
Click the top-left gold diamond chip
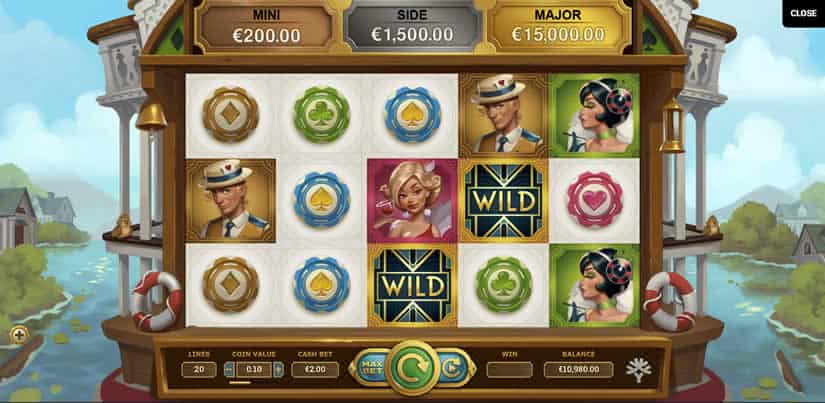230,115
